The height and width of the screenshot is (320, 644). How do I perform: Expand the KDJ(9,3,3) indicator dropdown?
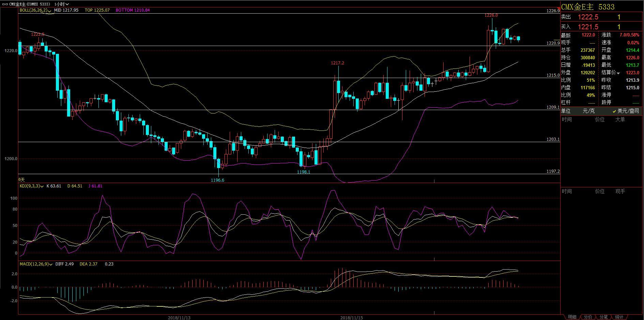[42, 186]
